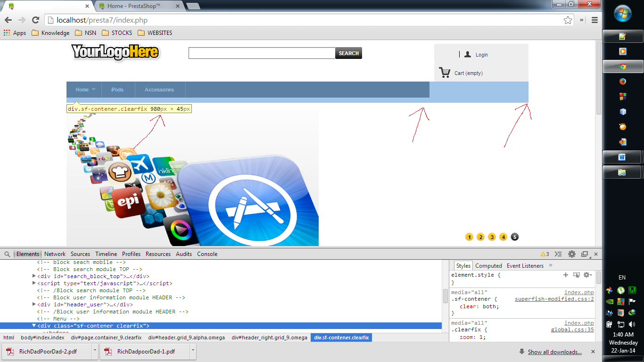Click Show all downloads link
Screen dimensions: 644x362
[x=554, y=352]
